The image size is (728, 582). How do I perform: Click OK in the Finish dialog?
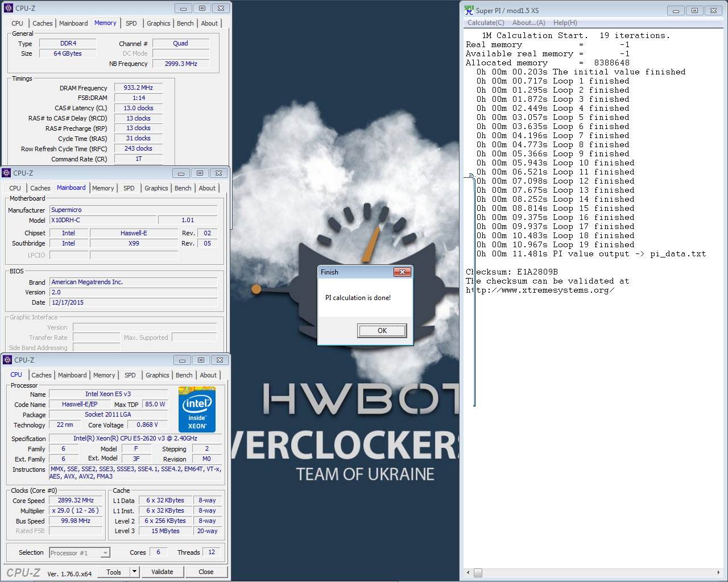[x=382, y=331]
